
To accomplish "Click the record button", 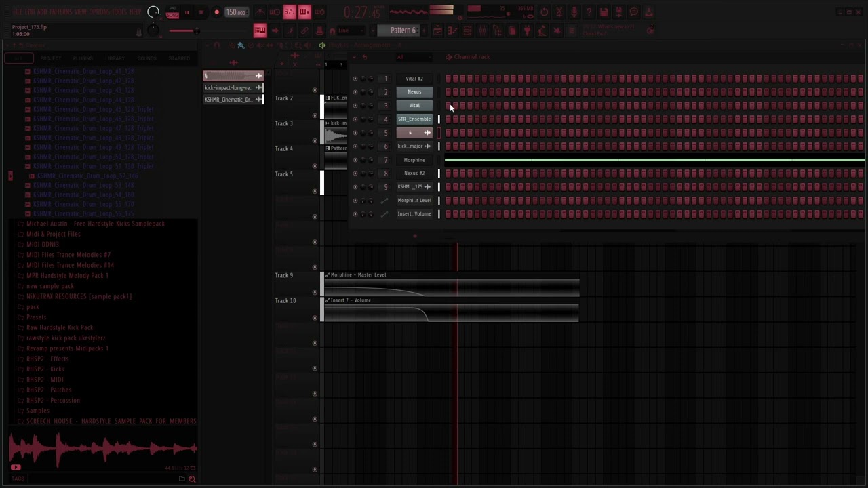I will [216, 12].
